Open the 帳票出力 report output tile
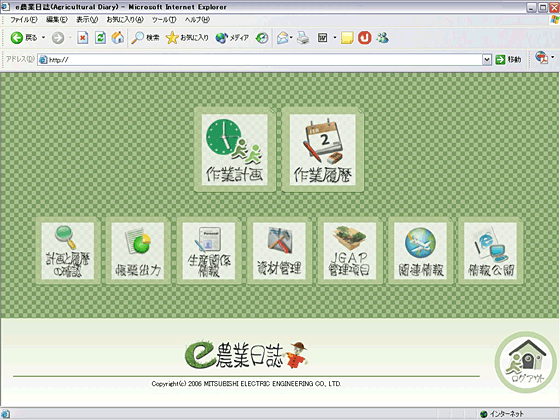This screenshot has width=560, height=420. (x=138, y=251)
